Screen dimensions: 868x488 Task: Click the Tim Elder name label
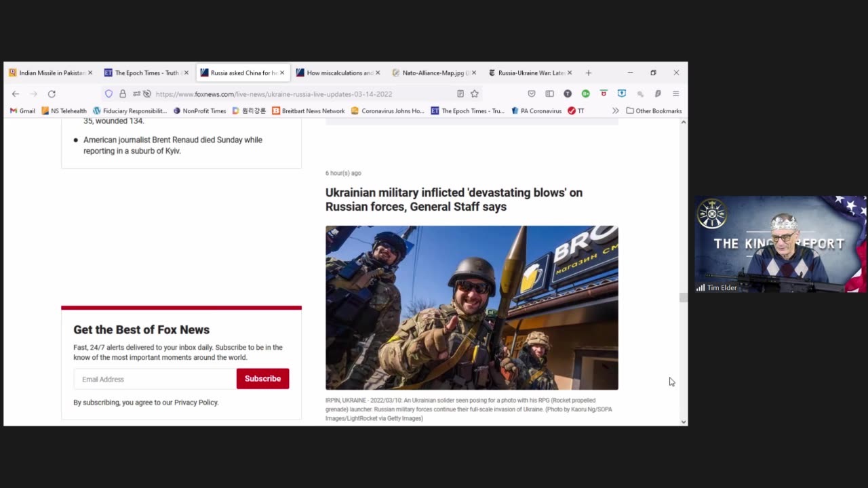click(x=722, y=288)
